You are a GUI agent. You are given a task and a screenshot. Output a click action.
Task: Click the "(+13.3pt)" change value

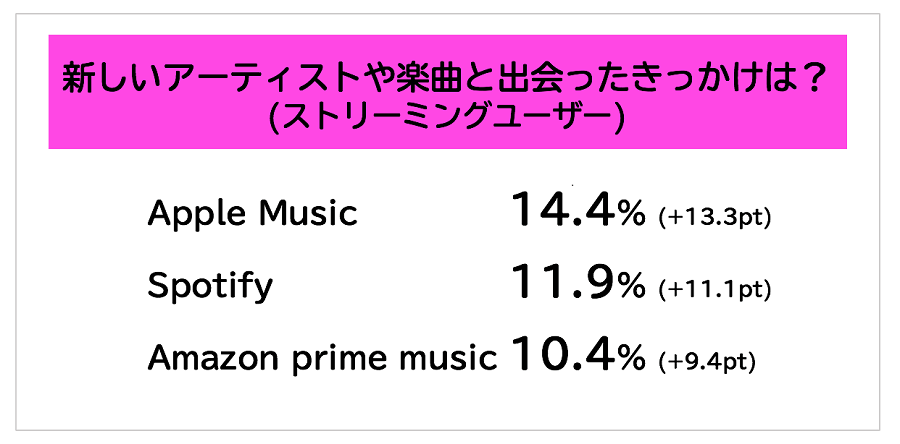pos(716,216)
